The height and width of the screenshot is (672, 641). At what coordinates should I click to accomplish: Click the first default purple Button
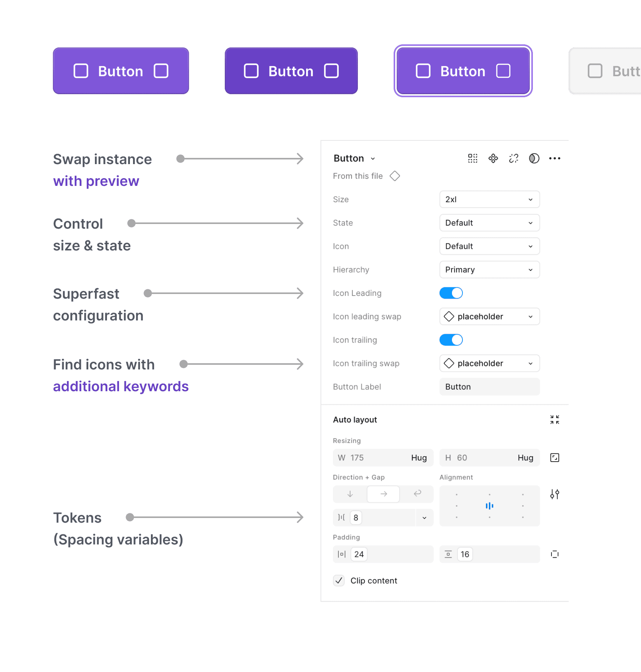(121, 71)
